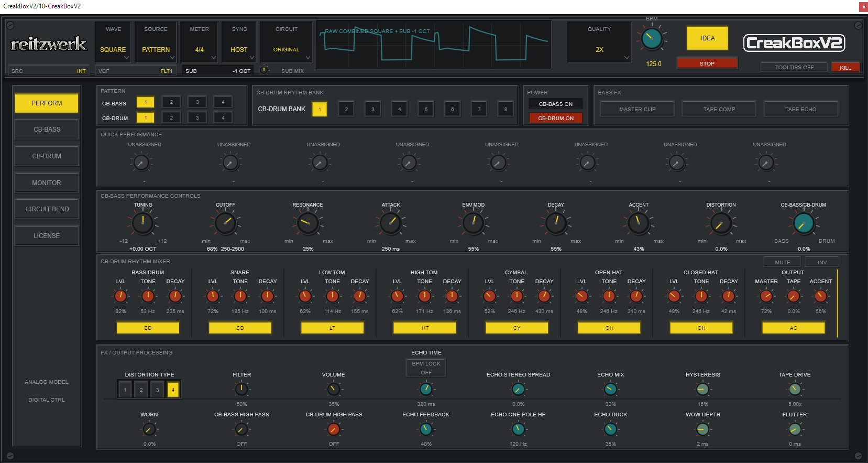
Task: Click the ENV MOD knob
Action: (474, 223)
